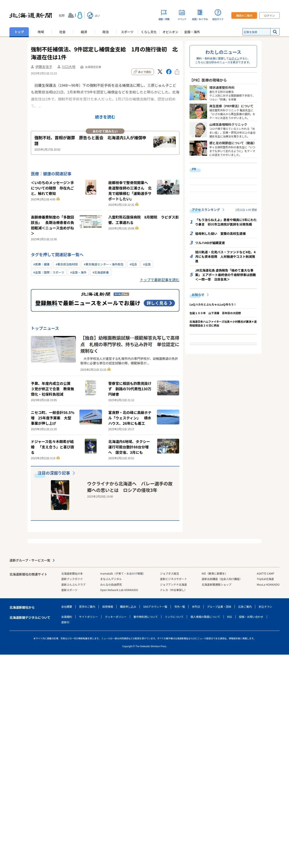This screenshot has height=868, width=289.
Task: Open 環状通東整形外科 PR thumbnail
Action: [198, 93]
